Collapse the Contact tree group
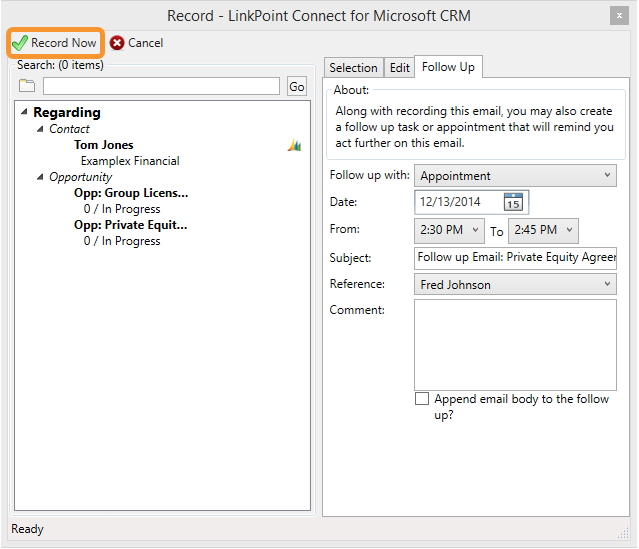This screenshot has width=639, height=549. (40, 129)
